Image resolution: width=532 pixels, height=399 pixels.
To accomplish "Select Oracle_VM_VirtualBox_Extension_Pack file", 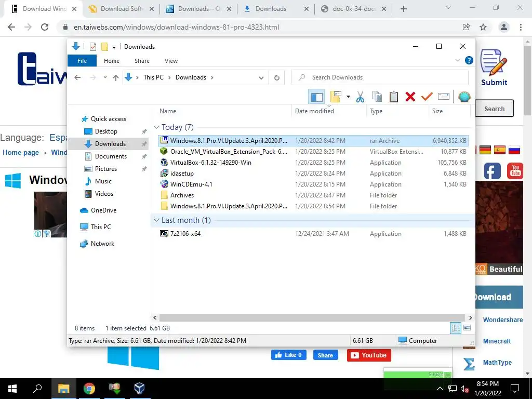I will (x=313, y=151).
